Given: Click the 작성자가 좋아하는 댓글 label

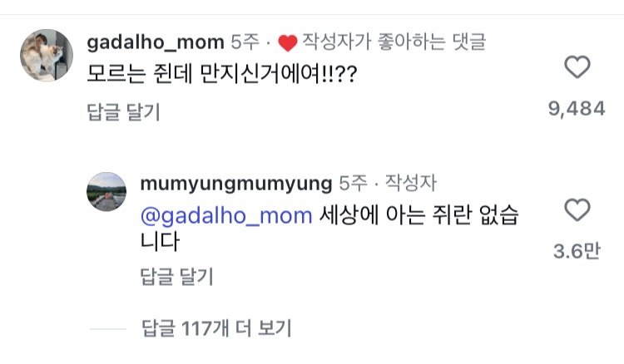Looking at the screenshot, I should [395, 42].
